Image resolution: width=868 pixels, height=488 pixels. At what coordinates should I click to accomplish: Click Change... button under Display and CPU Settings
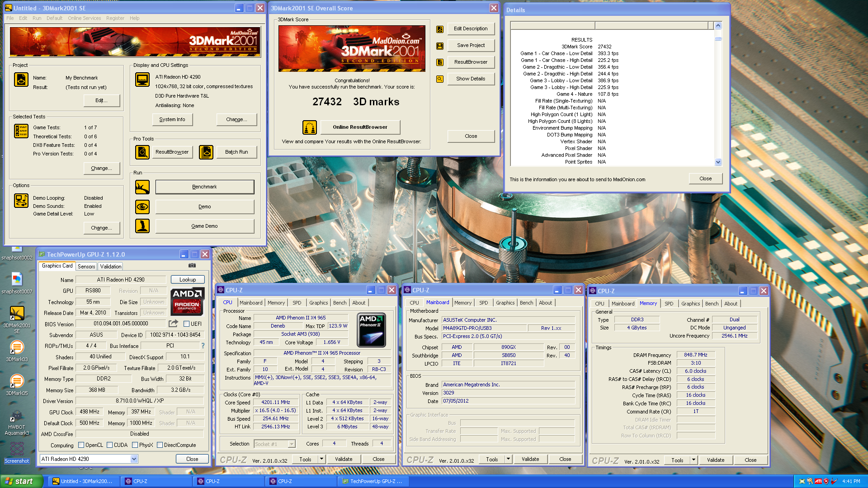coord(236,119)
